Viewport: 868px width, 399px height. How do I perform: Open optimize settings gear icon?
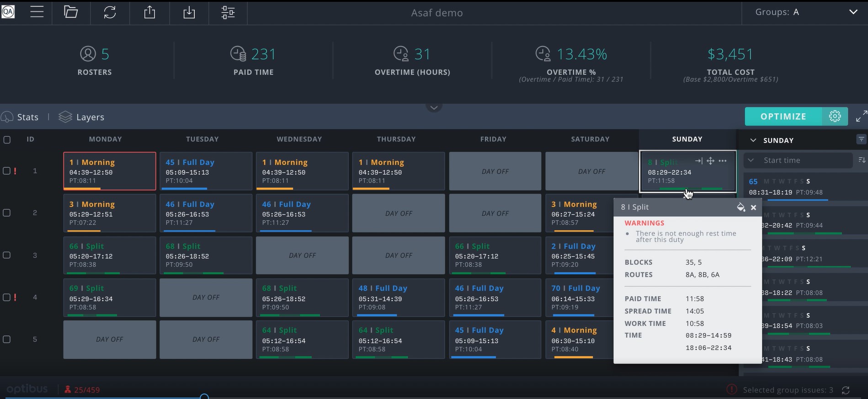point(835,117)
